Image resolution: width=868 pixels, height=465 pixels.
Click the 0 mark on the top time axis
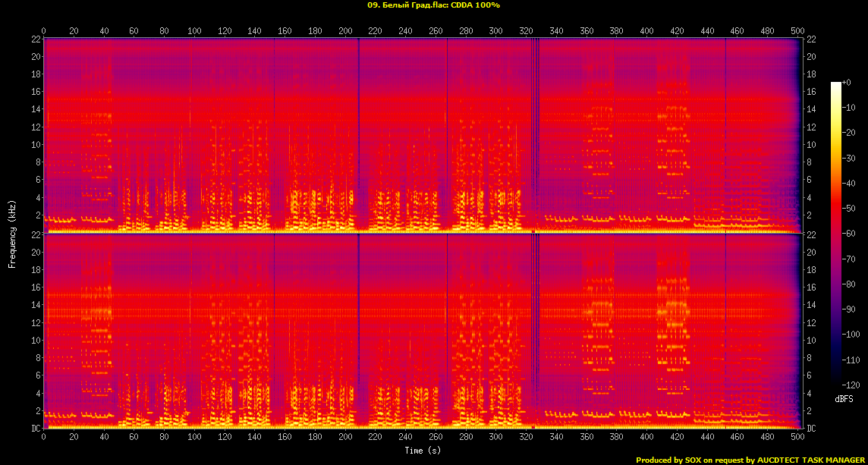44,31
